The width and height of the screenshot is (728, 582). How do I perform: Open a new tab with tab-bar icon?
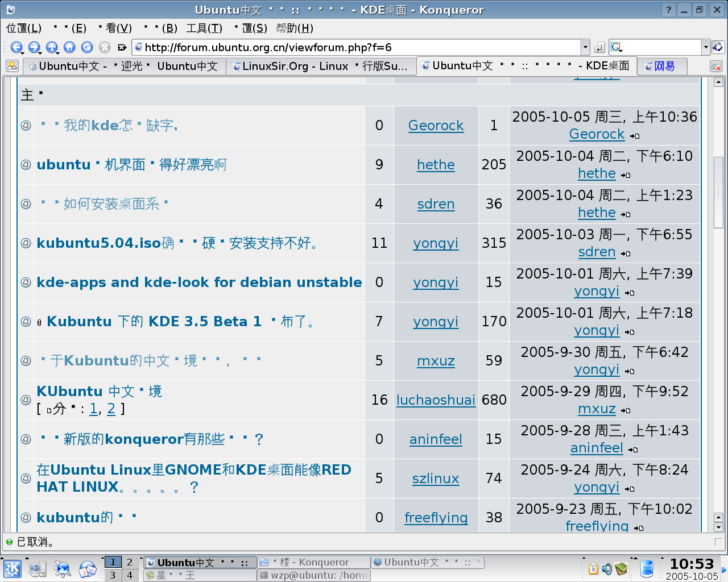pos(12,66)
